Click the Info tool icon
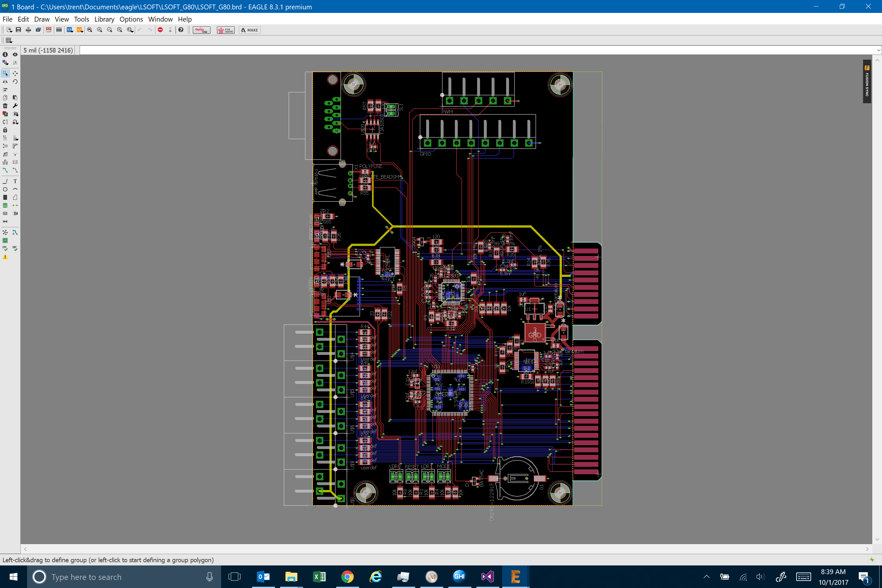 [5, 54]
